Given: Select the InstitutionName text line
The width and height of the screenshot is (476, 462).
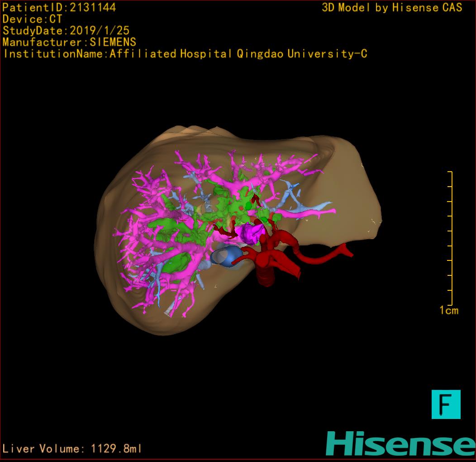Looking at the screenshot, I should [185, 54].
